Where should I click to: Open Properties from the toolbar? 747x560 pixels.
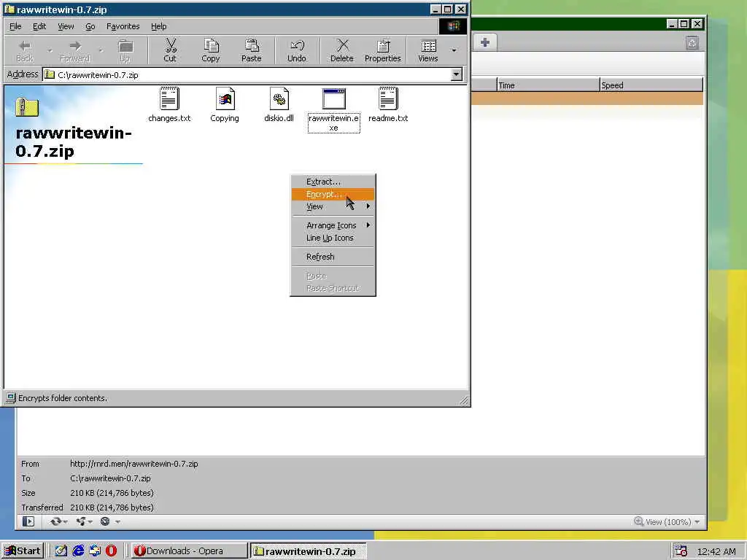(382, 50)
